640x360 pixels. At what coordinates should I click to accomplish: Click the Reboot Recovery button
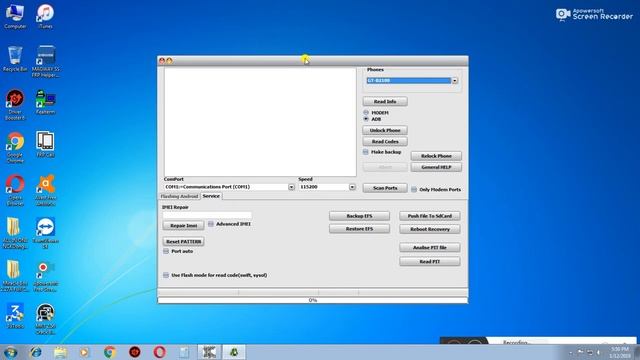pos(430,229)
